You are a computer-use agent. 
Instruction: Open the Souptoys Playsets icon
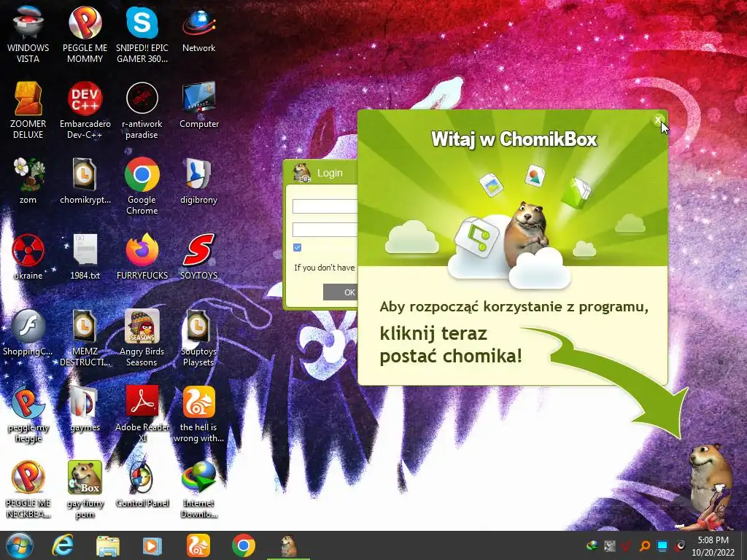[198, 326]
